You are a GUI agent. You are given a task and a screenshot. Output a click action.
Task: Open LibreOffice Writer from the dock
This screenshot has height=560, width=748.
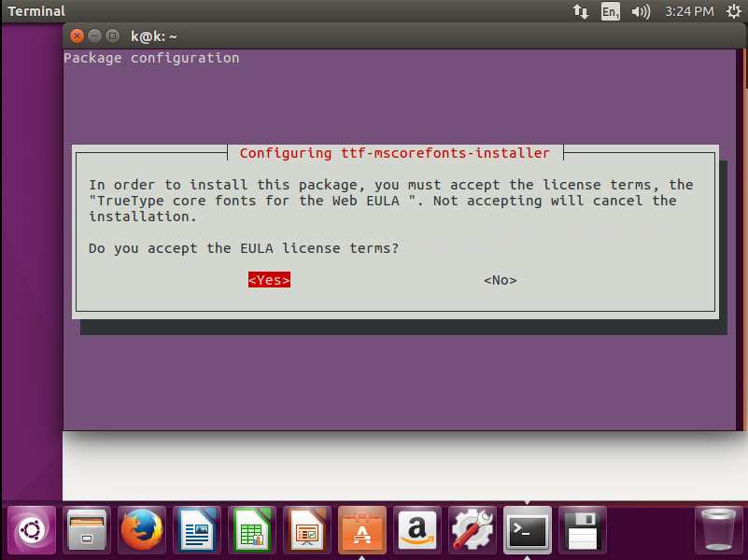pyautogui.click(x=197, y=529)
